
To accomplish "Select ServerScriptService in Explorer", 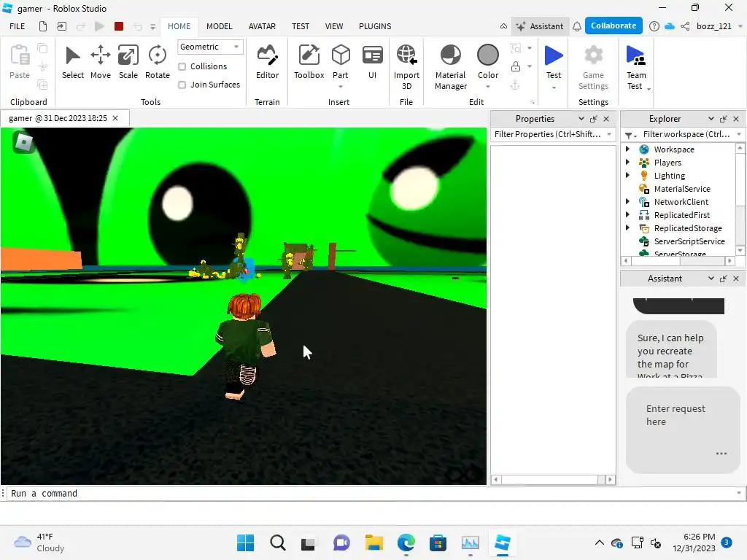I will [689, 241].
